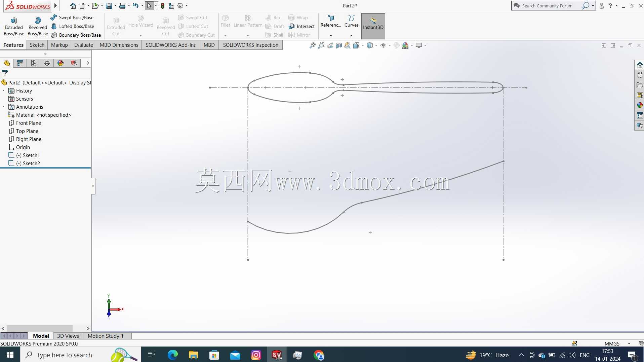
Task: Select Sketch1 in feature tree
Action: click(x=24, y=155)
